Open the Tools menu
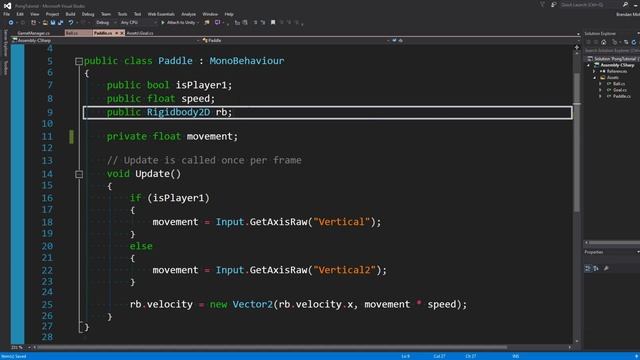 122,14
